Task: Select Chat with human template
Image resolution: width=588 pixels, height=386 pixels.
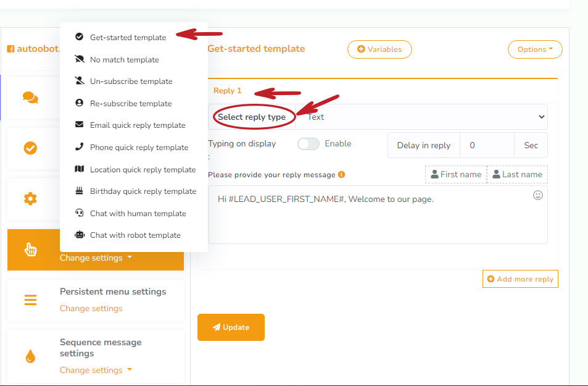Action: (138, 214)
